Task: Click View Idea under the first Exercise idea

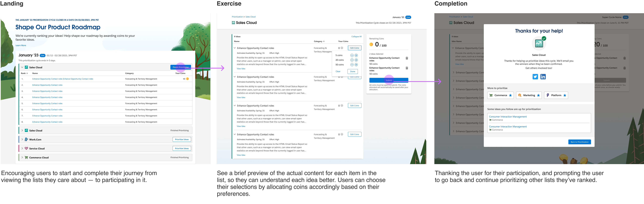Action: [241, 69]
